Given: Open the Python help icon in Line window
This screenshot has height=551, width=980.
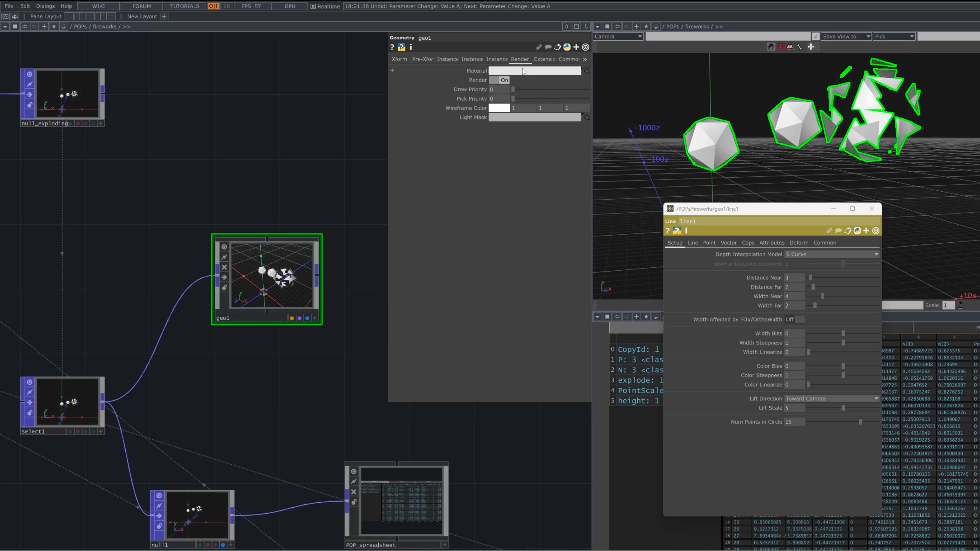Looking at the screenshot, I should coord(677,231).
